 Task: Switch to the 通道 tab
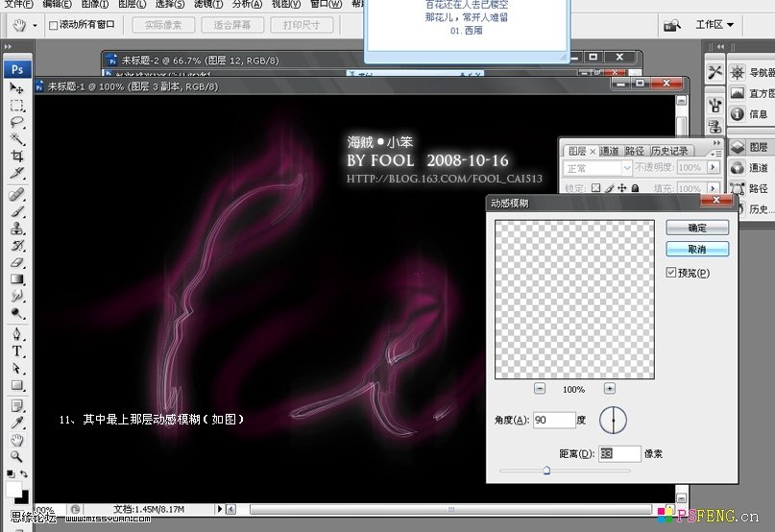tap(609, 151)
